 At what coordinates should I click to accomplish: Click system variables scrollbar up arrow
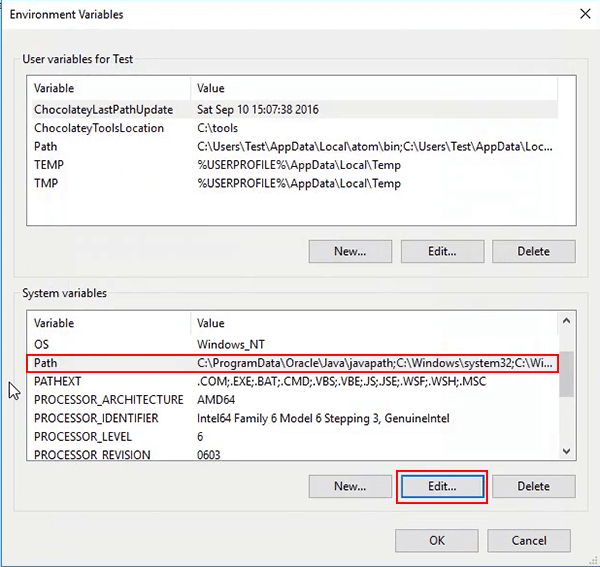(566, 321)
